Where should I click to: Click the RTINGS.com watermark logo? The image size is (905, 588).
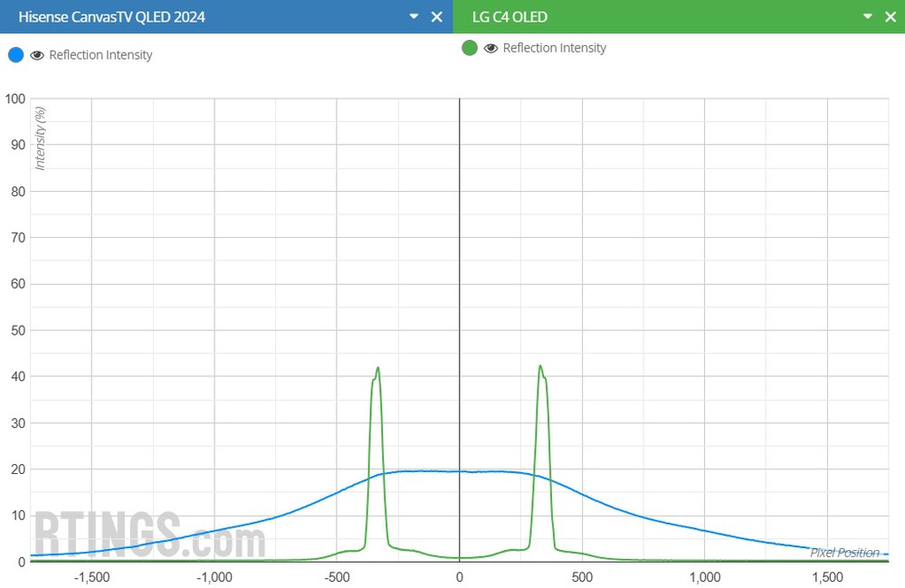(149, 536)
